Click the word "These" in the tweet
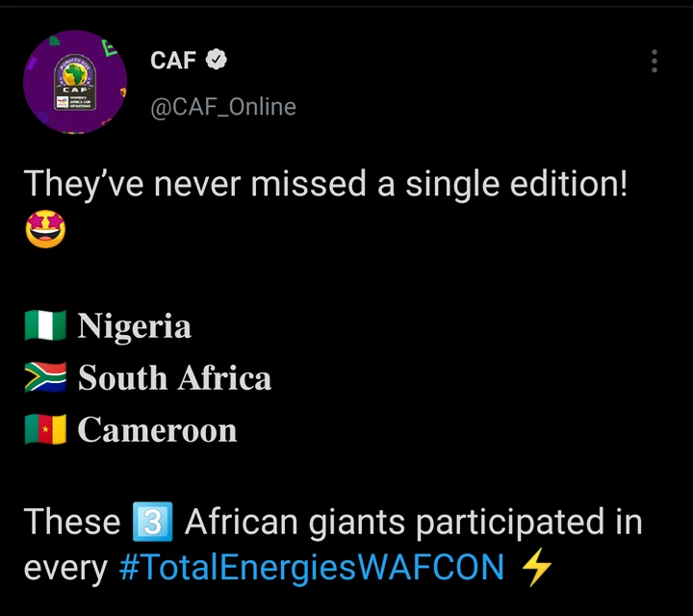The width and height of the screenshot is (693, 616). point(72,522)
